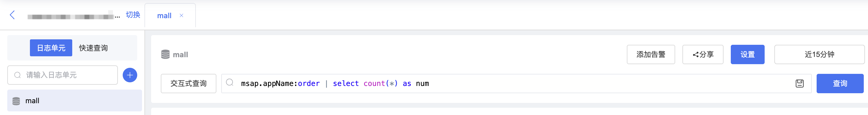Click the 切换 link to switch project
The width and height of the screenshot is (868, 115).
coord(133,15)
